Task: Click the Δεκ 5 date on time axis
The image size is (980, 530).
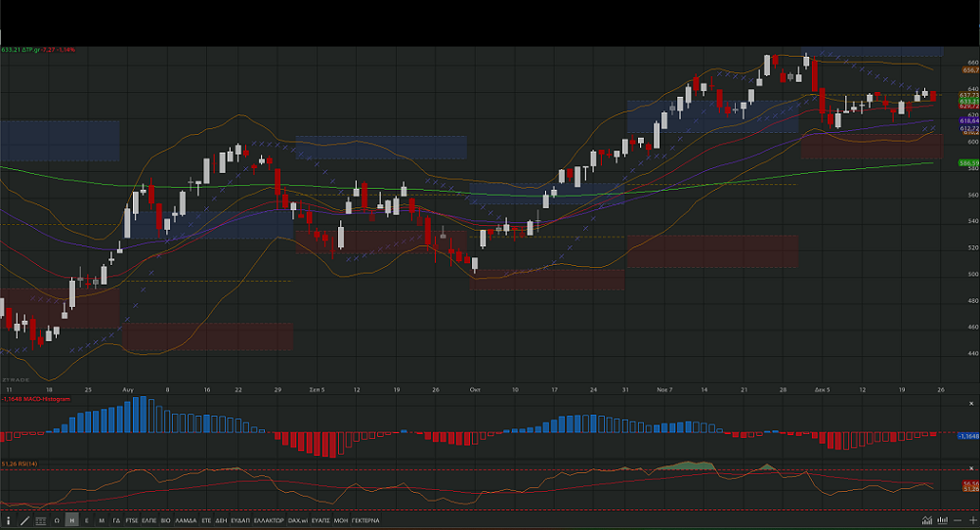Action: pos(823,390)
